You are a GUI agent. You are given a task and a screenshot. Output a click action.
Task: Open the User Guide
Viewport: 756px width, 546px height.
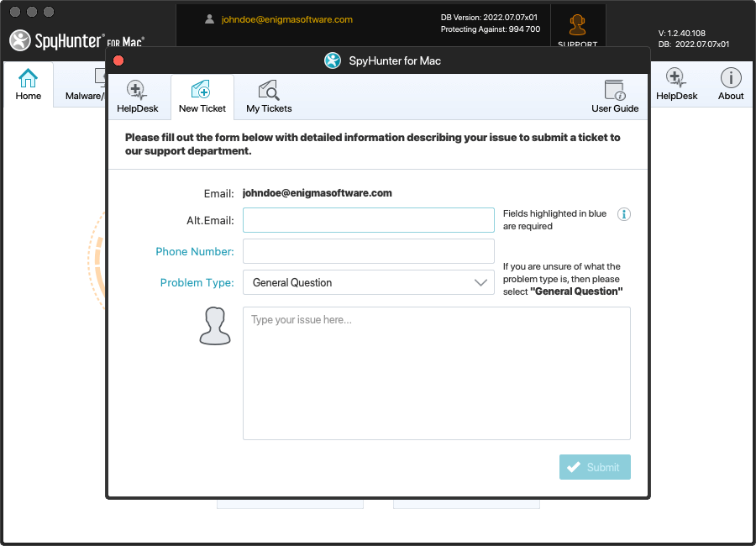coord(615,97)
